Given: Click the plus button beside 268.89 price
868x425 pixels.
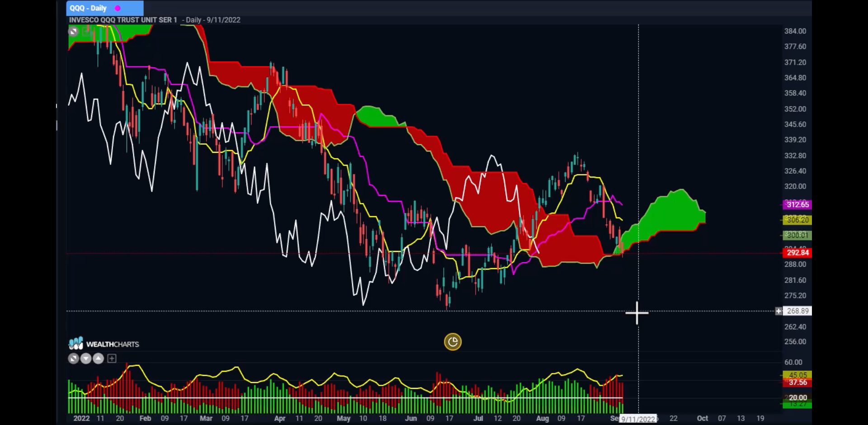Looking at the screenshot, I should tap(778, 311).
